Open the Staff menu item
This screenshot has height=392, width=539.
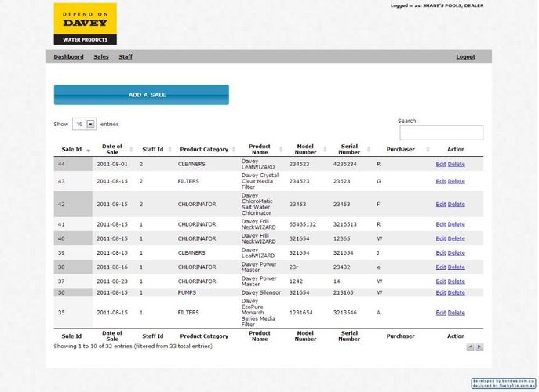(x=126, y=56)
